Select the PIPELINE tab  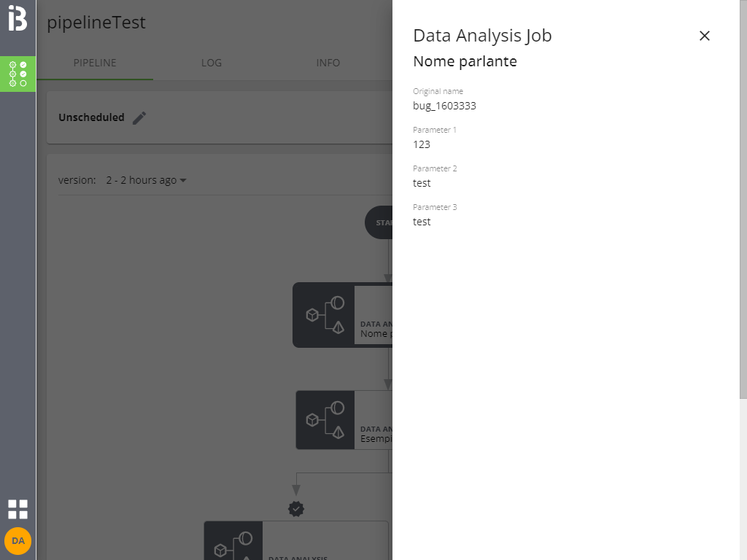(x=95, y=63)
